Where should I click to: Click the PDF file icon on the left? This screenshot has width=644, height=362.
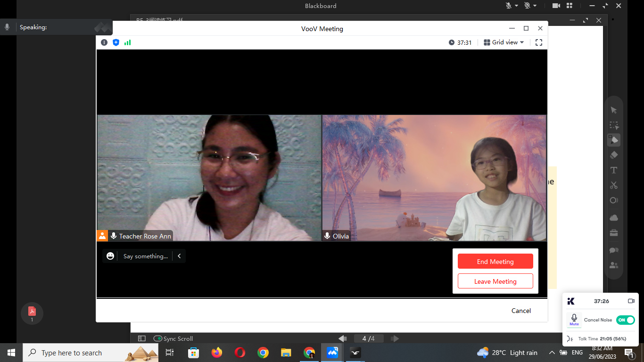pyautogui.click(x=32, y=312)
